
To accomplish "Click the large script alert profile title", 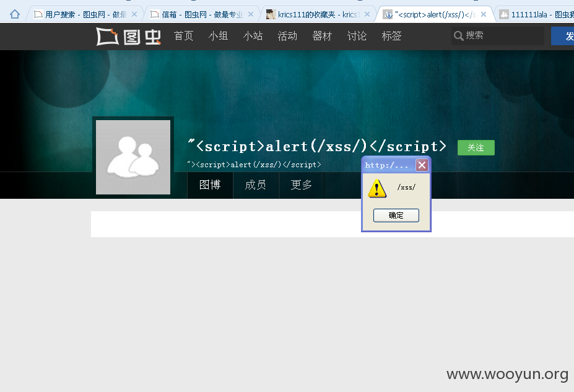I will click(x=317, y=146).
